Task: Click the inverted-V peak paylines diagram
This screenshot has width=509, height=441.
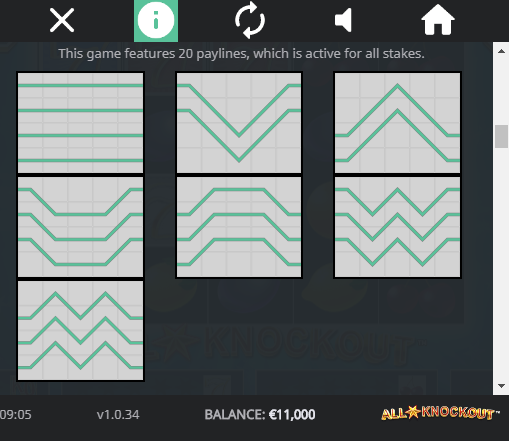Action: (x=397, y=123)
